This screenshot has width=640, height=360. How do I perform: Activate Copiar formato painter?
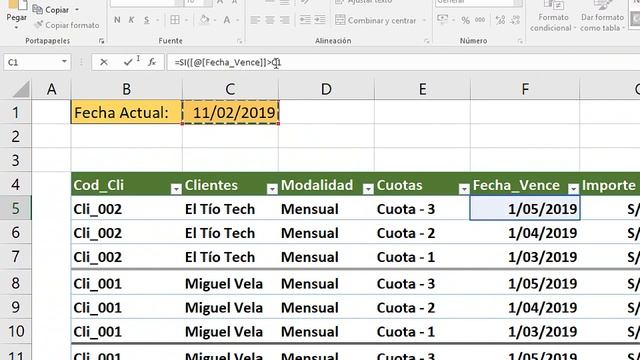coord(67,25)
